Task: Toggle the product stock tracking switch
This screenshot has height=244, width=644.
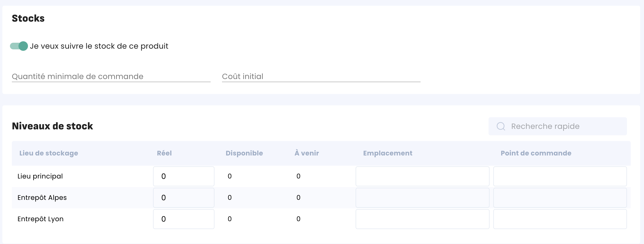Action: tap(19, 46)
